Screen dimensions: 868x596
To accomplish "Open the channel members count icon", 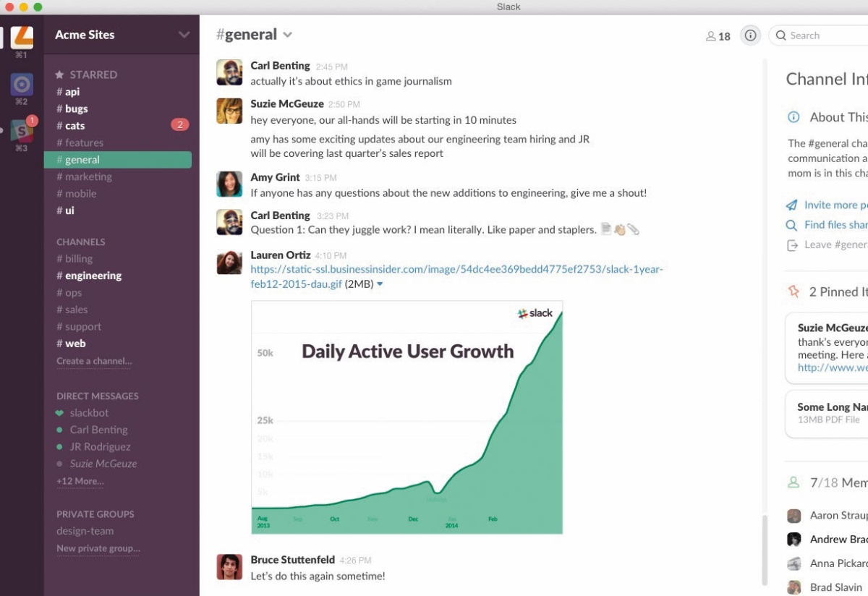I will [718, 36].
